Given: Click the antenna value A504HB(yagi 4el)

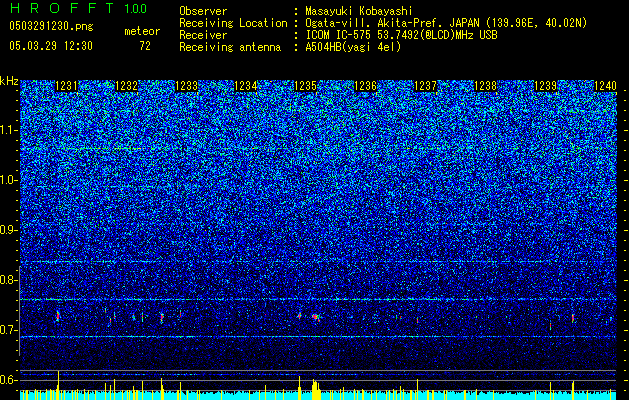Looking at the screenshot, I should (x=353, y=47).
